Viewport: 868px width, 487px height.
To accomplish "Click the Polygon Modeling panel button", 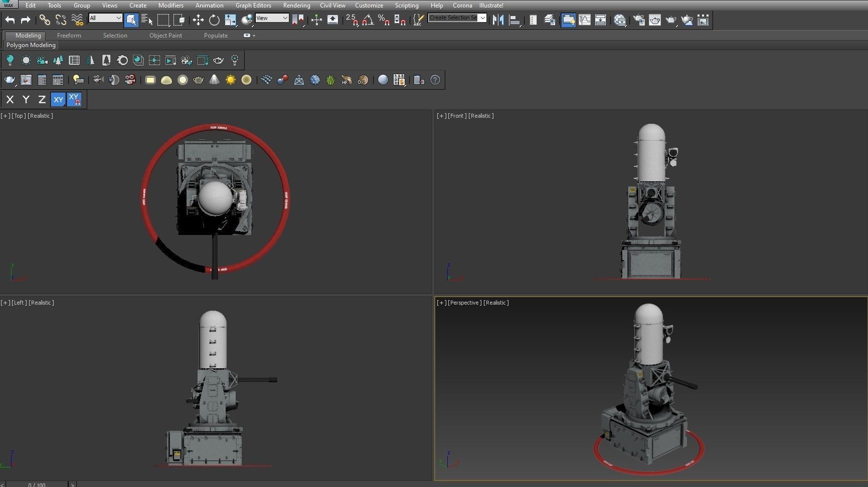I will click(x=31, y=45).
